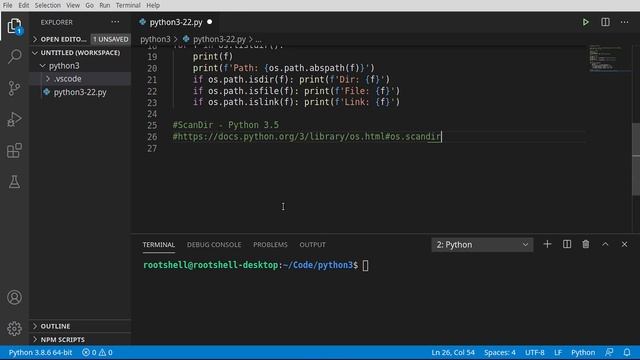Run Python file with play button
The width and height of the screenshot is (640, 360).
coord(585,22)
